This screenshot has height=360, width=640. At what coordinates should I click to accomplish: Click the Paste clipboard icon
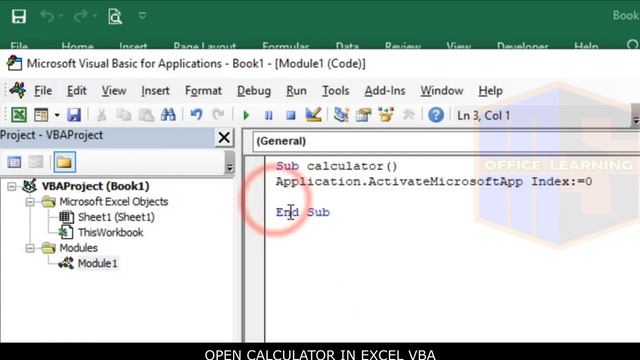click(146, 115)
